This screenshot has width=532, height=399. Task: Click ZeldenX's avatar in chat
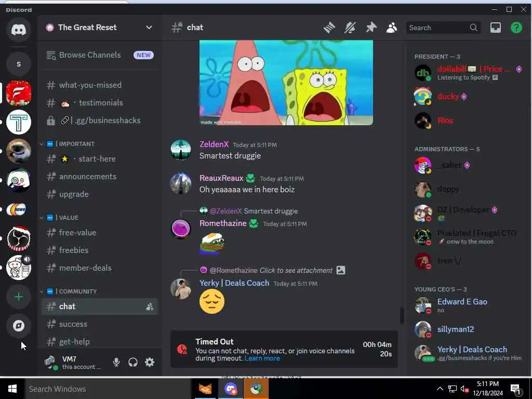(181, 150)
